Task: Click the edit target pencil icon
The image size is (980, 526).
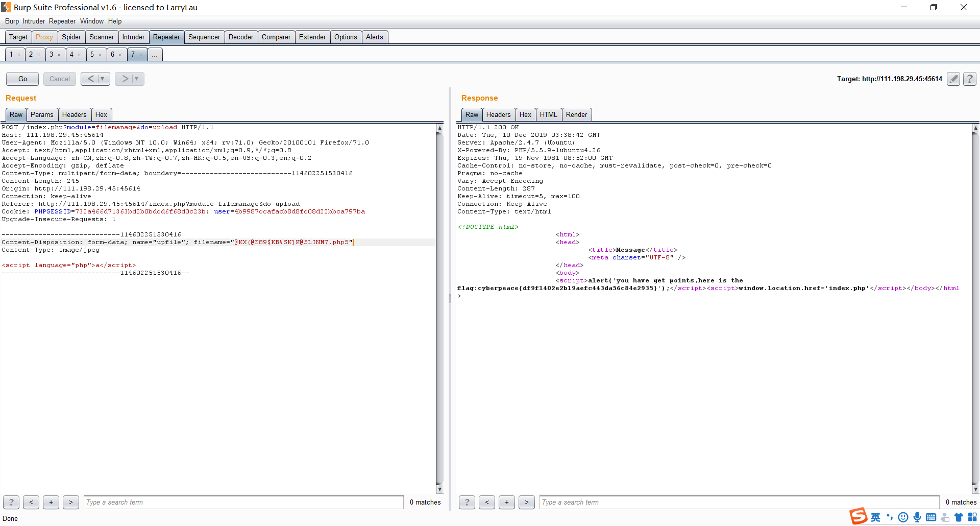Action: coord(953,79)
